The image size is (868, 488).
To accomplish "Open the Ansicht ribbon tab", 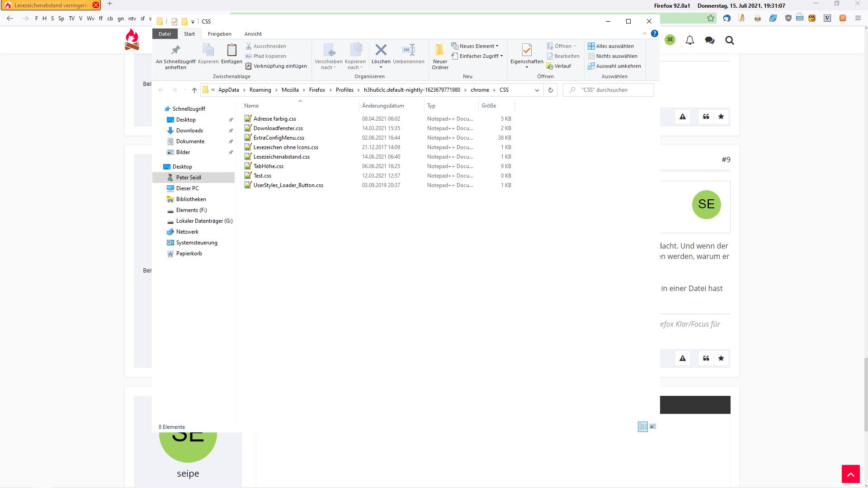I will [253, 34].
